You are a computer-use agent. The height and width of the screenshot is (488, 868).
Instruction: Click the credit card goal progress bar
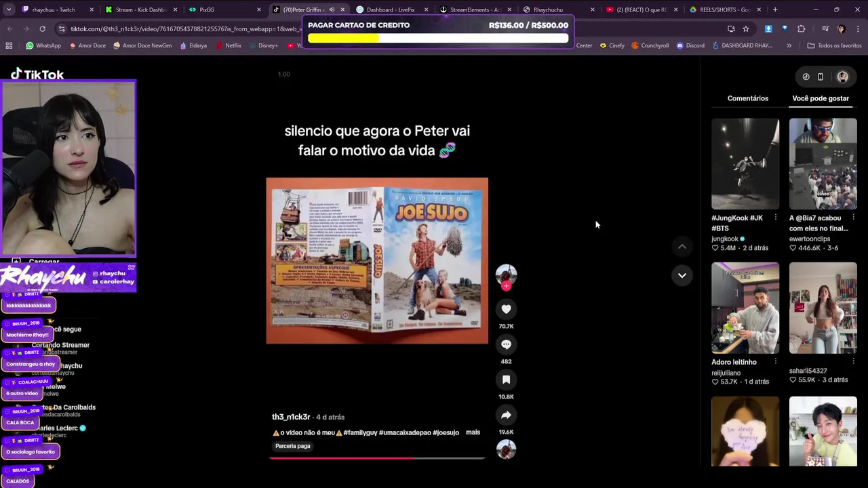pyautogui.click(x=438, y=39)
